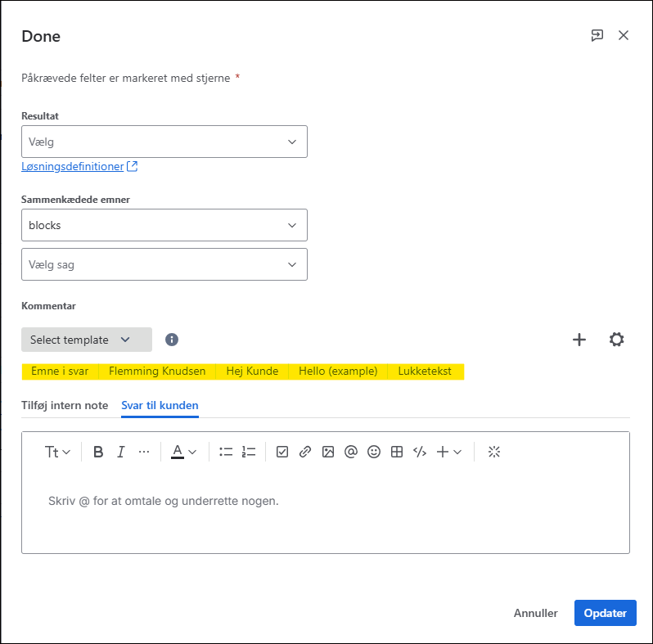Open the text styles Tt dropdown
The height and width of the screenshot is (644, 653).
(x=57, y=452)
